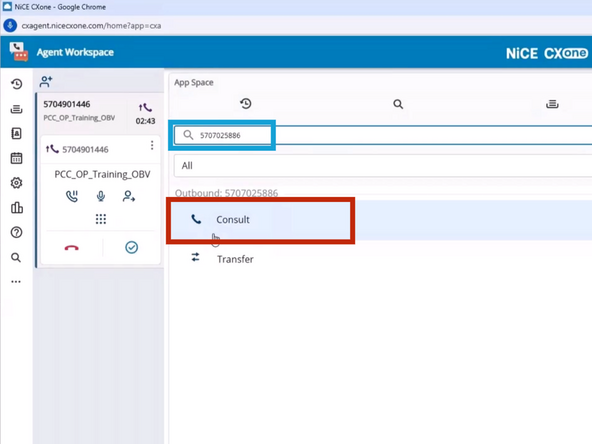Open the schedule calendar icon
The image size is (592, 444).
click(x=16, y=158)
